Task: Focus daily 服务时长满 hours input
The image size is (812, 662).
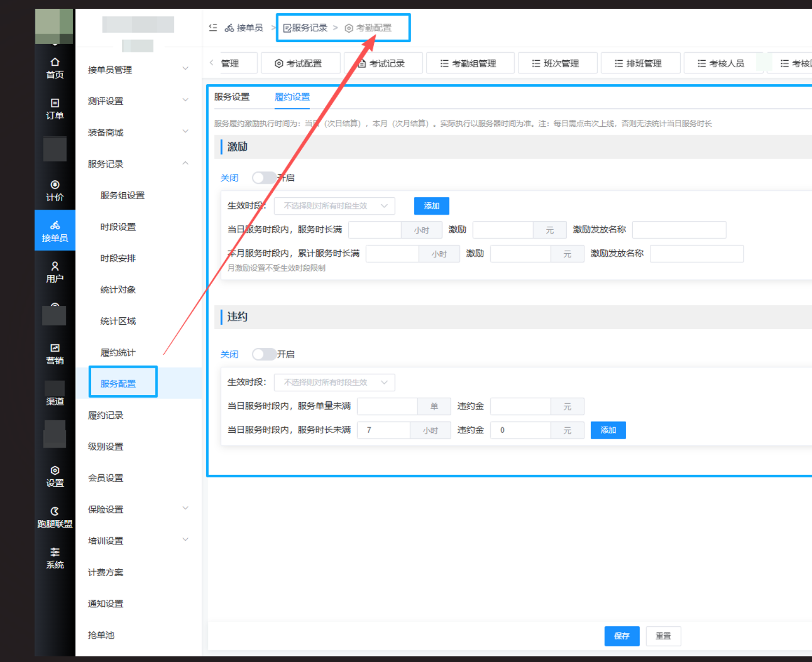Action: 375,230
